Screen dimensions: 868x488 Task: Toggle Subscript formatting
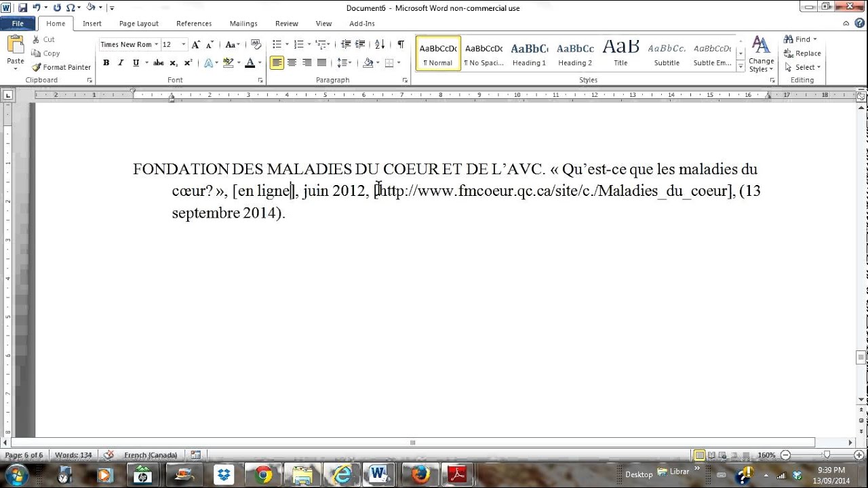174,63
